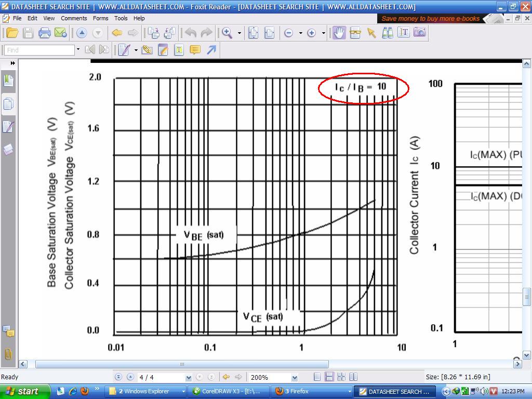532x399 pixels.
Task: Go to the previous view with the yellow arrow
Action: [x=117, y=33]
